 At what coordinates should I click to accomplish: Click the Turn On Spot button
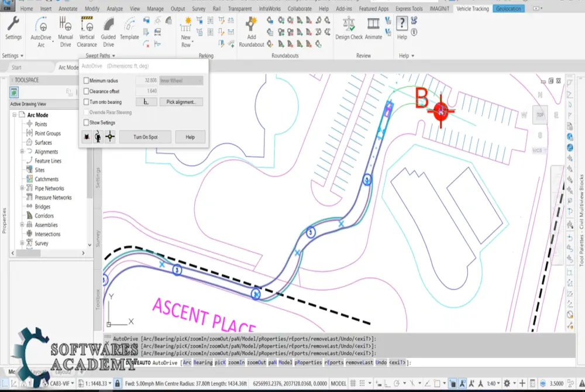point(145,137)
